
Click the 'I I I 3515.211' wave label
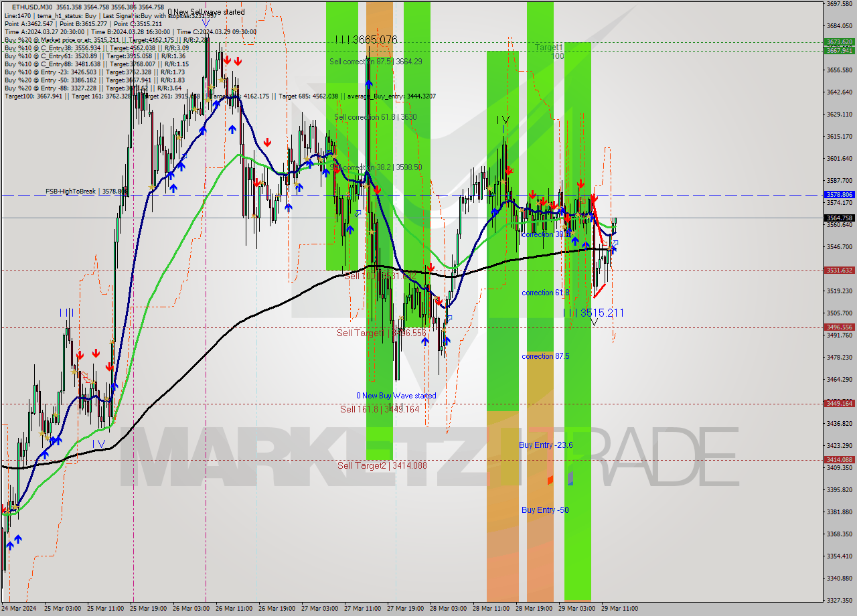coord(593,313)
